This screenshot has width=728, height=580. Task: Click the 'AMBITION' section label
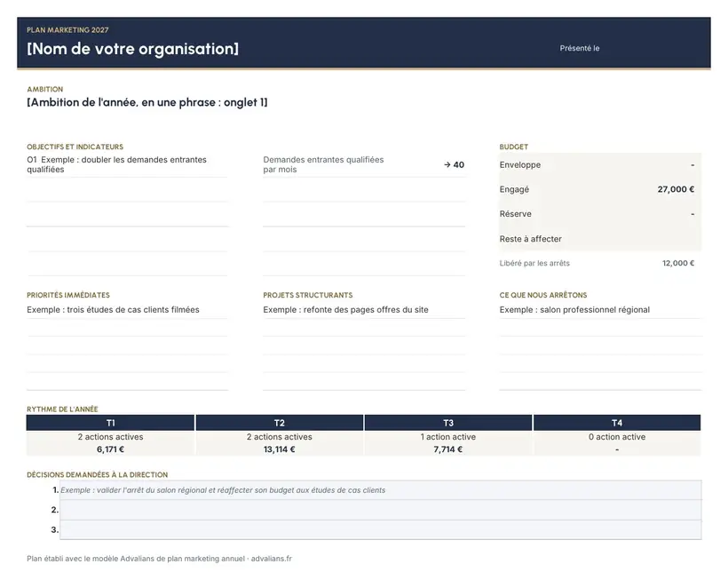pos(45,89)
